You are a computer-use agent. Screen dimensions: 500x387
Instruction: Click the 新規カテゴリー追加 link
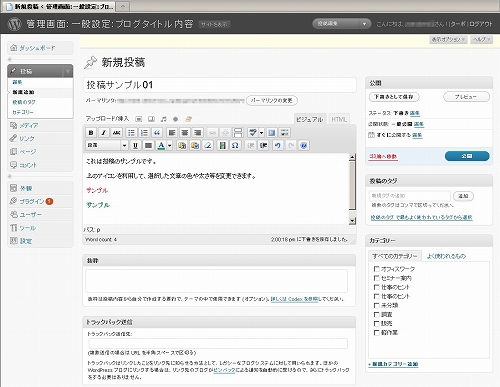coord(393,364)
